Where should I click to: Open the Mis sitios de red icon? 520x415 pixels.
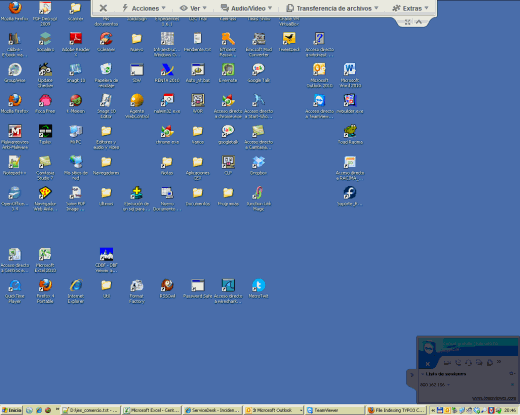point(76,168)
